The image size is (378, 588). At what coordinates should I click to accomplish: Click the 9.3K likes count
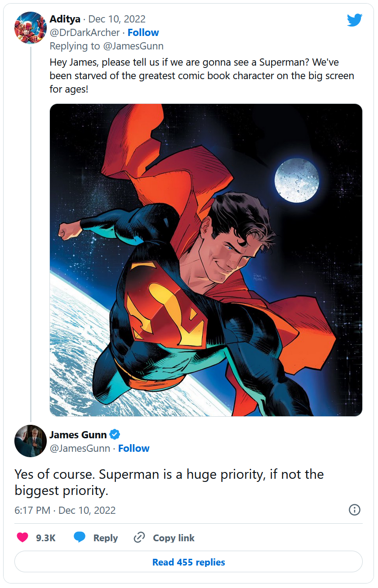46,538
